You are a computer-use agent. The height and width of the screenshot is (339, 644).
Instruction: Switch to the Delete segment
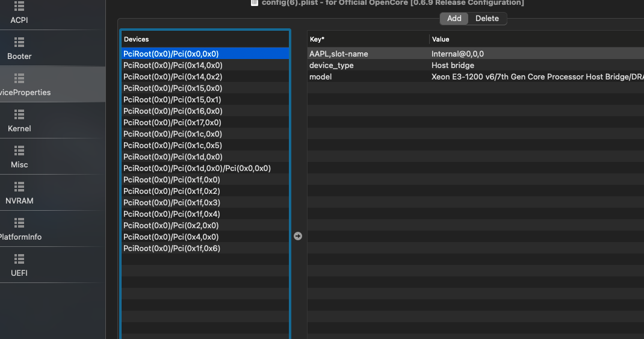click(487, 19)
